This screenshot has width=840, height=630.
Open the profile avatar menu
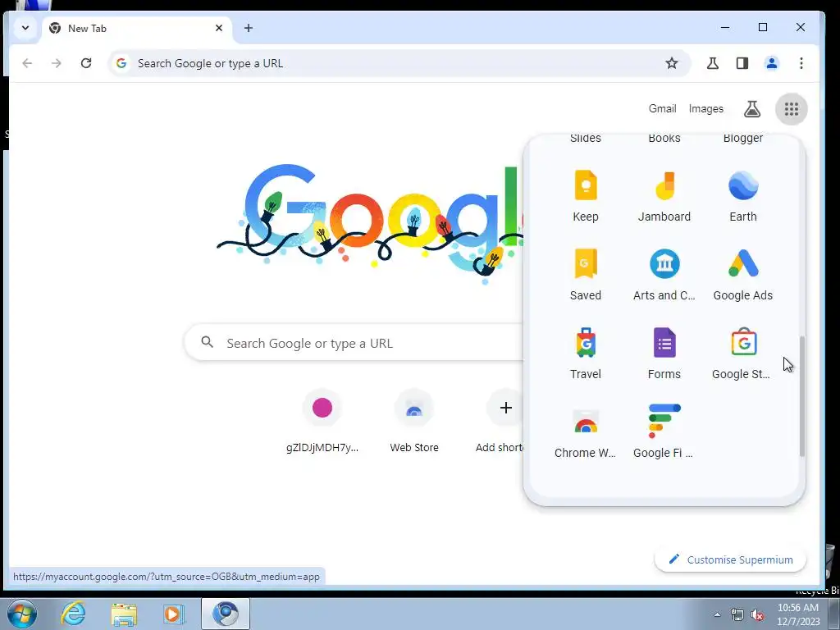point(771,63)
